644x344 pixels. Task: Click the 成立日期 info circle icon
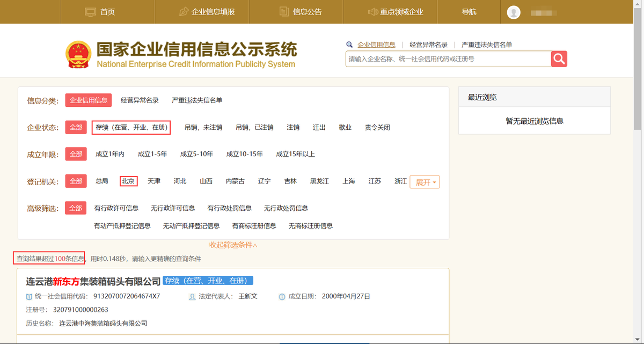(282, 296)
